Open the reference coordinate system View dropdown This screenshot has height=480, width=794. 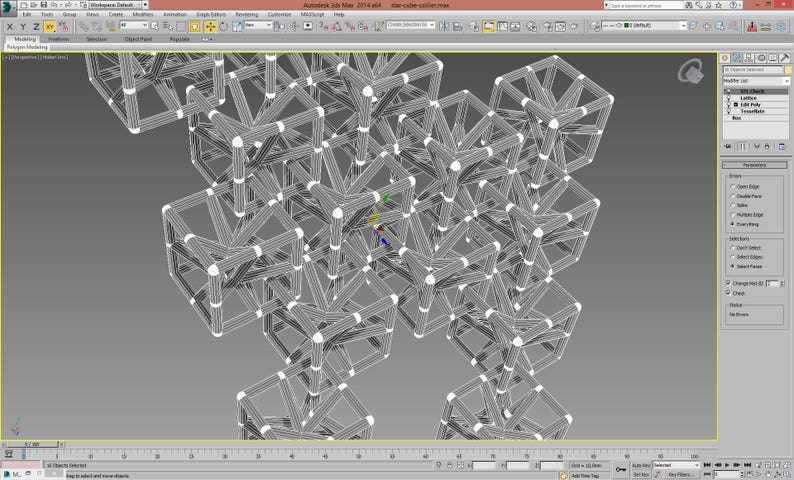click(x=258, y=25)
